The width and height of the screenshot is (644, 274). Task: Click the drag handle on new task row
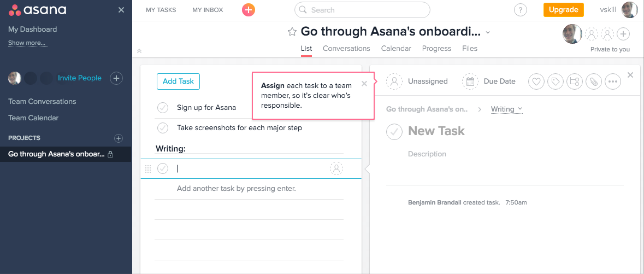pyautogui.click(x=148, y=168)
